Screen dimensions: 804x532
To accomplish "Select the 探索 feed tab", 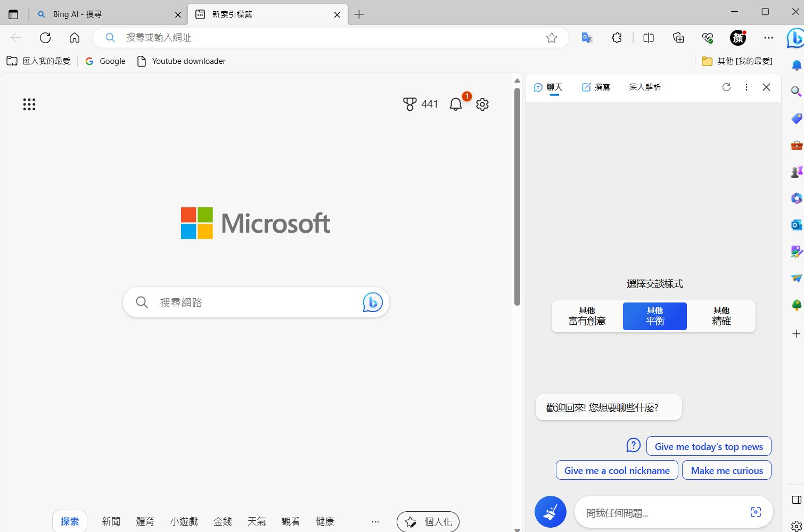I will [x=70, y=521].
